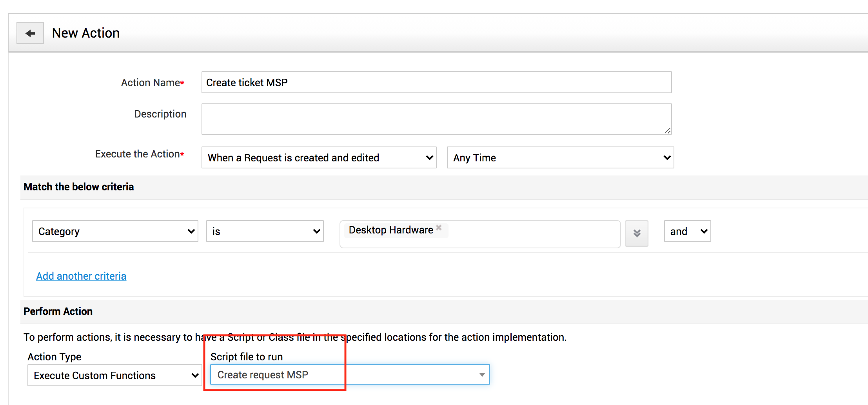868x405 pixels.
Task: Focus the Action Name text field
Action: point(436,83)
